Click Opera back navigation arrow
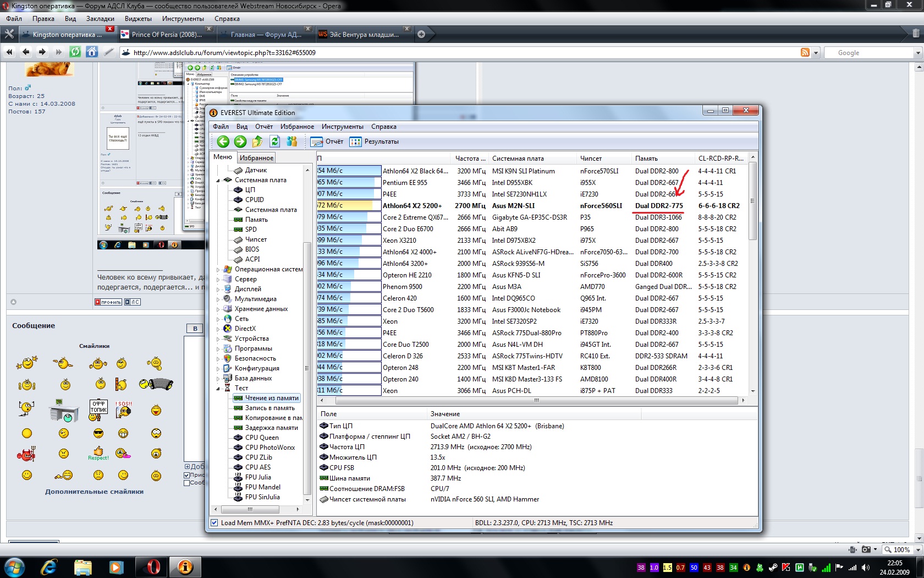The height and width of the screenshot is (578, 924). (x=25, y=52)
